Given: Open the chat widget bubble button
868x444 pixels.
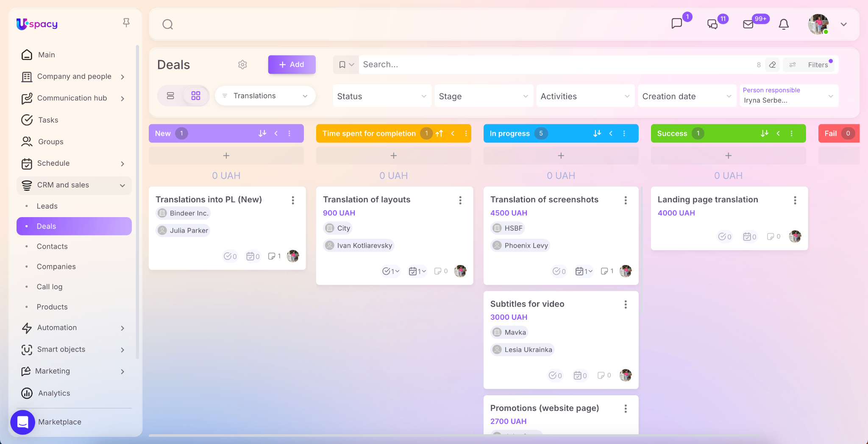Looking at the screenshot, I should tap(22, 422).
